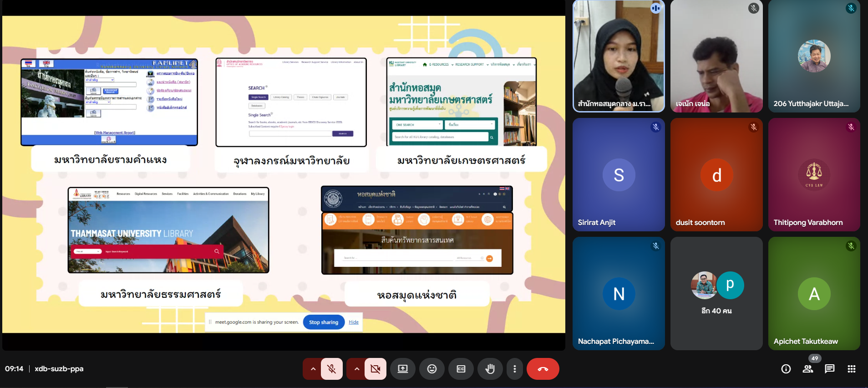868x388 pixels.
Task: Click E-RESOURCES menu on Kasetsart page
Action: [x=439, y=65]
